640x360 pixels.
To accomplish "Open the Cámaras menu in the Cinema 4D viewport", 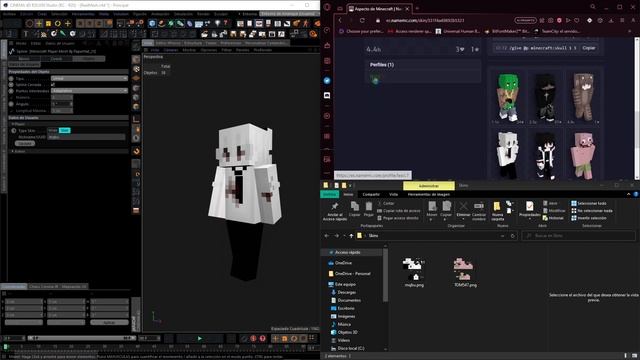I will 171,50.
